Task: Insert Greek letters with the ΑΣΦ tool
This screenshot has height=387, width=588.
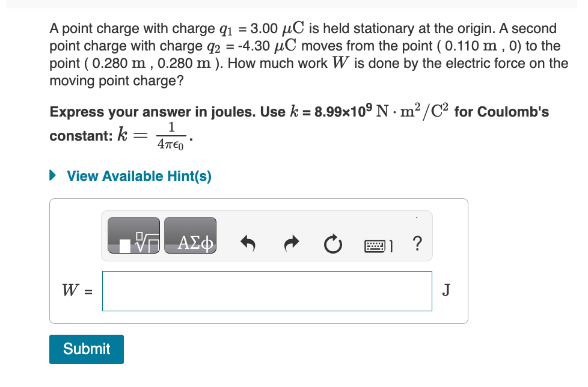Action: (190, 236)
